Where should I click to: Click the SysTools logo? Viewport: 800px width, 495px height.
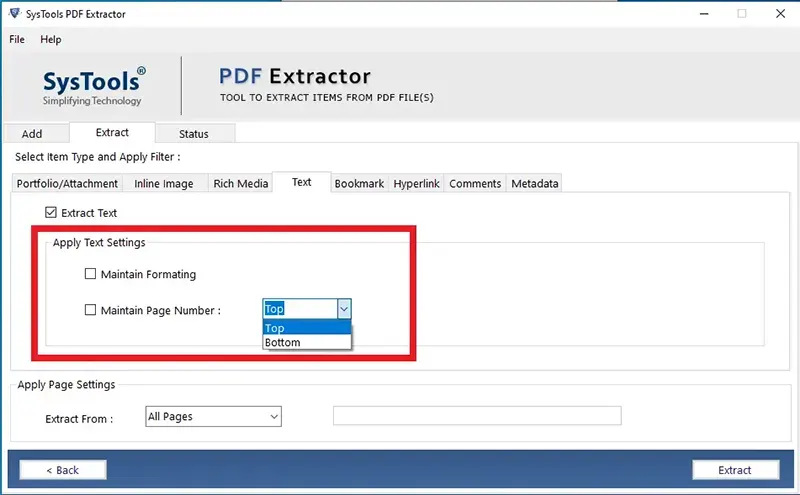click(93, 87)
